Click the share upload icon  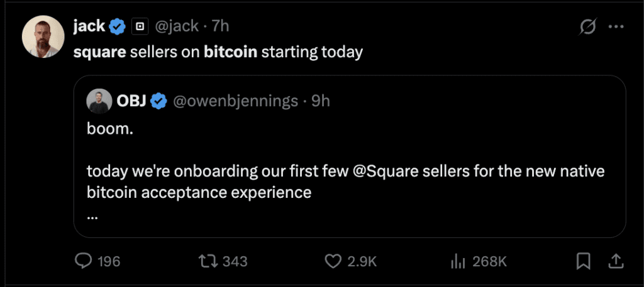616,261
